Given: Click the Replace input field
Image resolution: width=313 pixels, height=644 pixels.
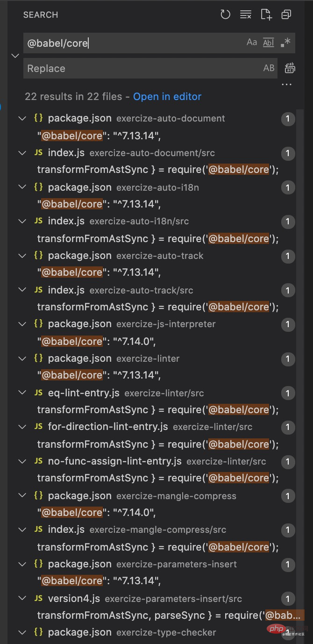Looking at the screenshot, I should [x=140, y=68].
